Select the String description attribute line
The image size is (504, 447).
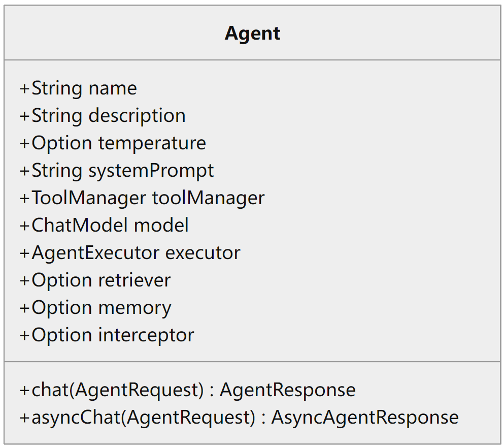click(x=103, y=116)
